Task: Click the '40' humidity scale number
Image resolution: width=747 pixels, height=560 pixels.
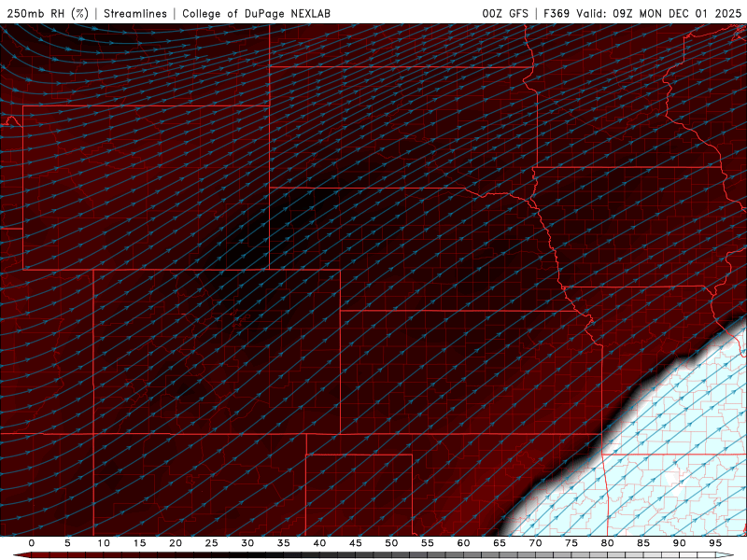Action: (319, 543)
